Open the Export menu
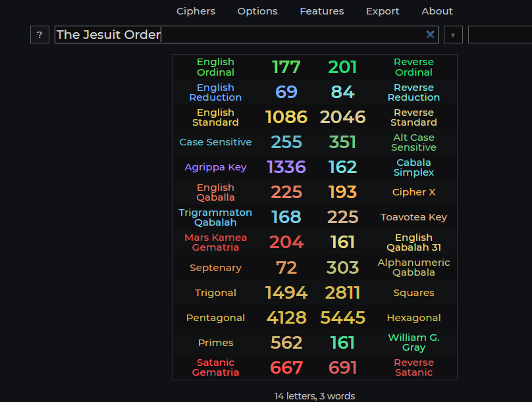532x402 pixels. pyautogui.click(x=383, y=11)
